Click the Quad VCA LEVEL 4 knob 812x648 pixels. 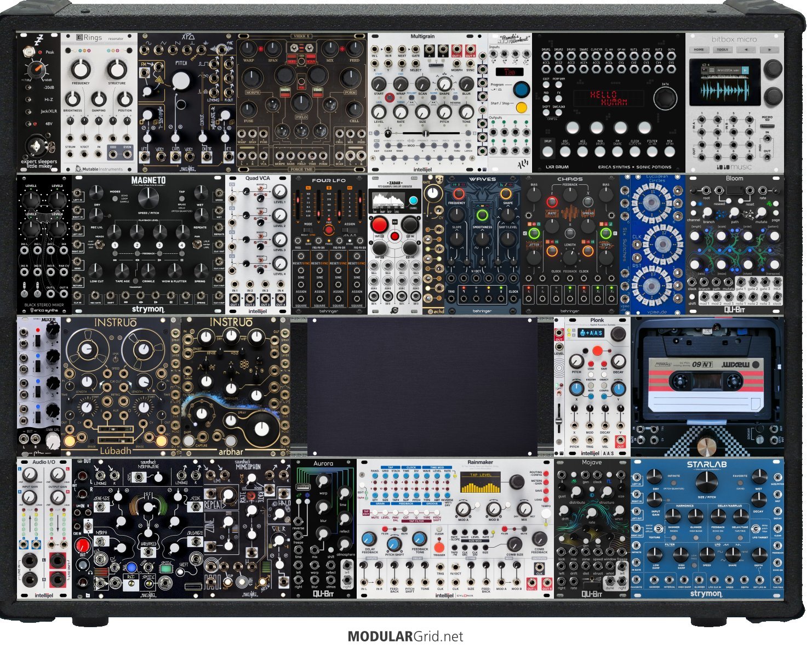pyautogui.click(x=279, y=264)
